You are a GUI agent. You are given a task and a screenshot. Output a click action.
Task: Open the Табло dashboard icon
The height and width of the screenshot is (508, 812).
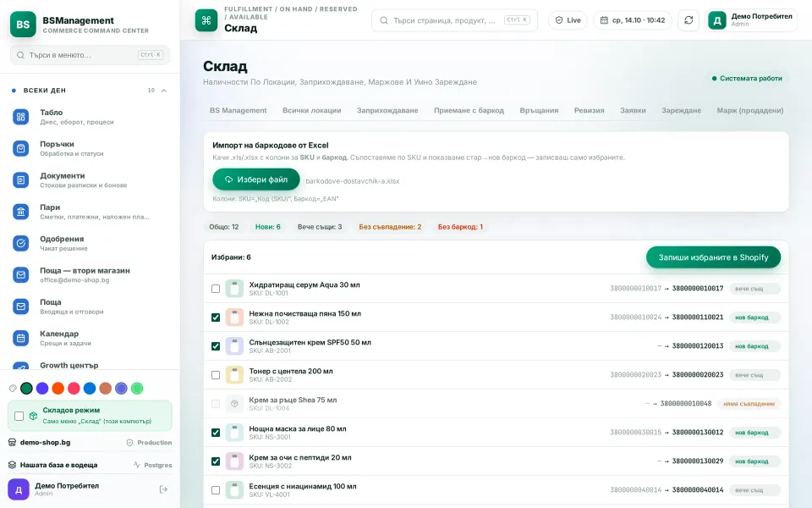click(20, 117)
